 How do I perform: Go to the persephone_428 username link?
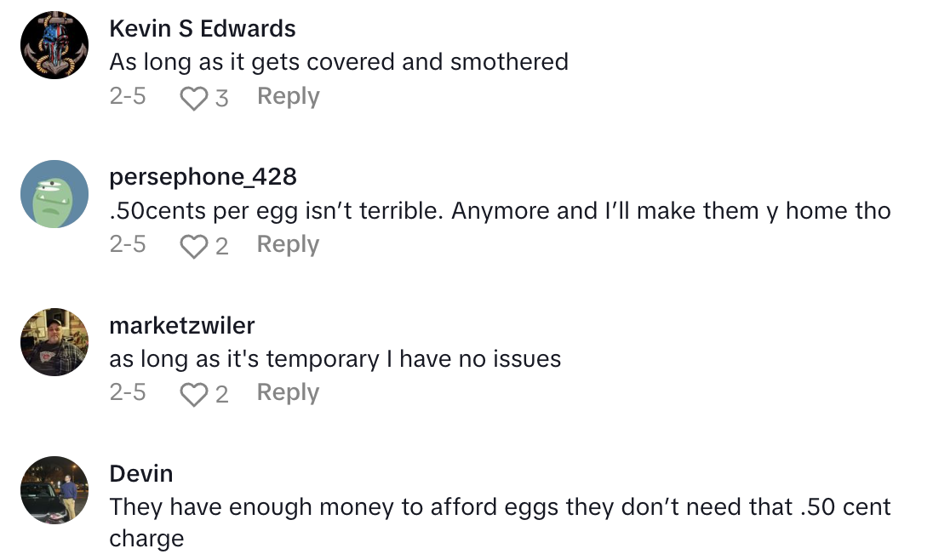point(203,177)
